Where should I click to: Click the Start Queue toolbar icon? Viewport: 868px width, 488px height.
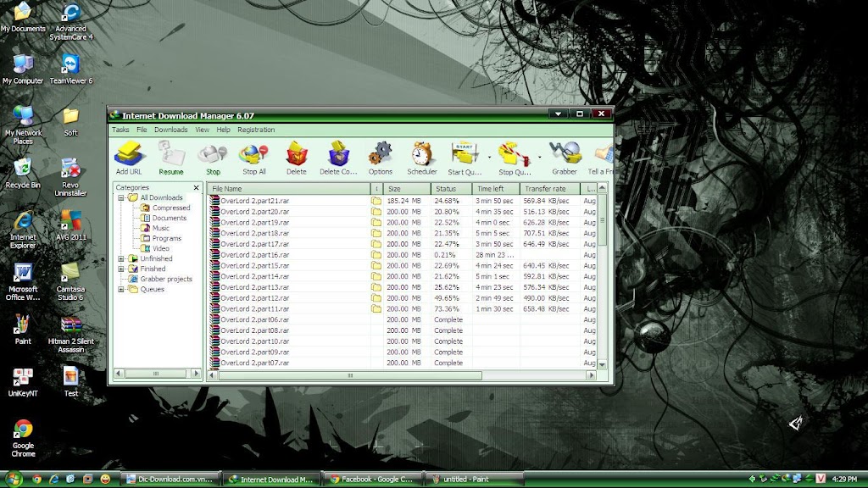pyautogui.click(x=465, y=158)
